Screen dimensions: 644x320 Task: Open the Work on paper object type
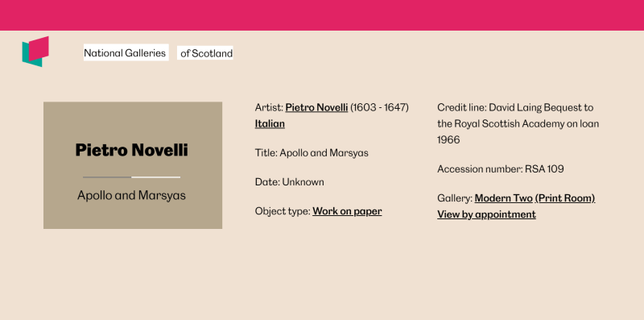(347, 211)
